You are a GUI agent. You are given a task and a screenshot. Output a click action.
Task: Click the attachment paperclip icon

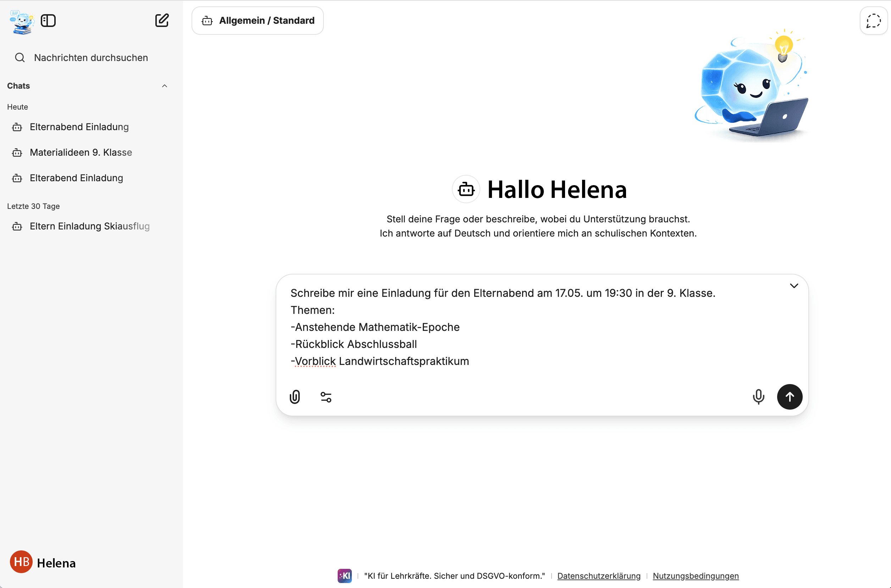(x=295, y=396)
